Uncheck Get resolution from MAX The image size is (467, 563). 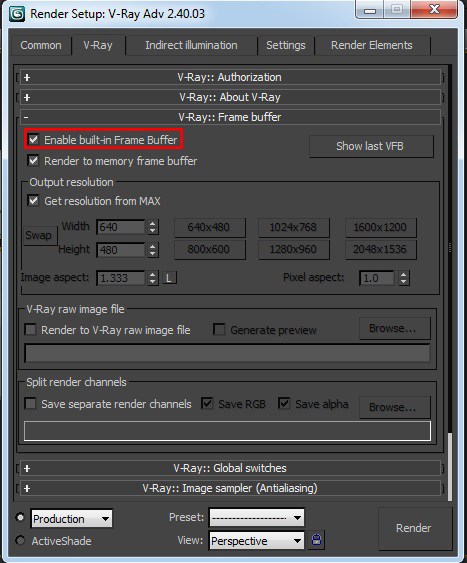point(33,200)
